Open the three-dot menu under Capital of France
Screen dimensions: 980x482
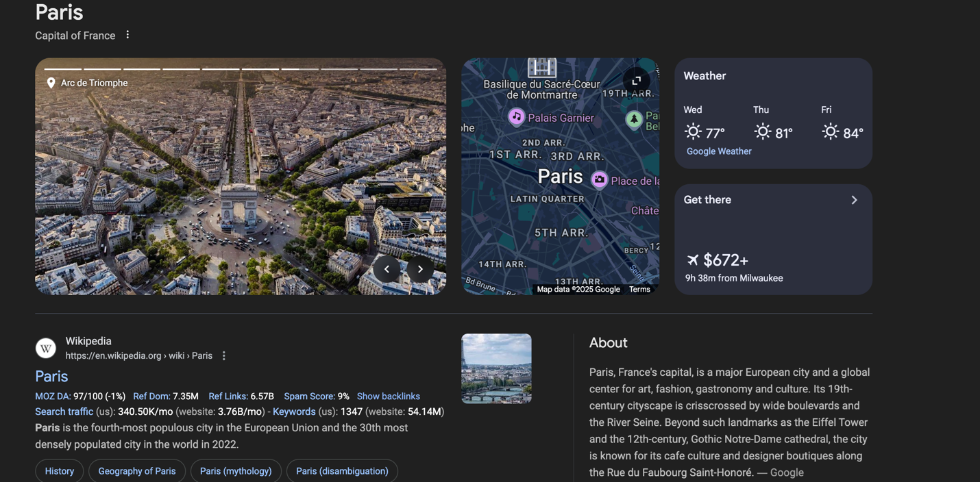tap(127, 34)
